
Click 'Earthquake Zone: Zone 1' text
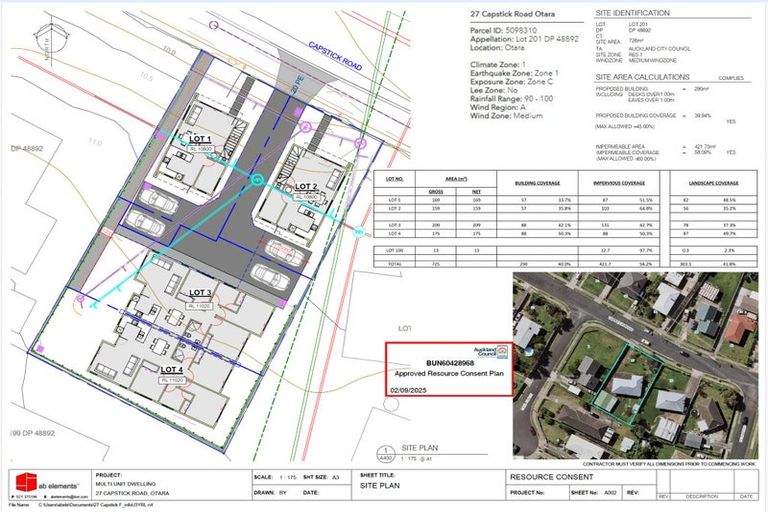coord(514,73)
